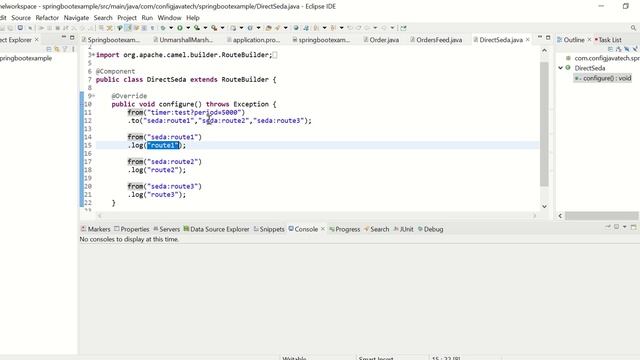The width and height of the screenshot is (640, 360).
Task: Open the Source menu
Action: pos(21,18)
